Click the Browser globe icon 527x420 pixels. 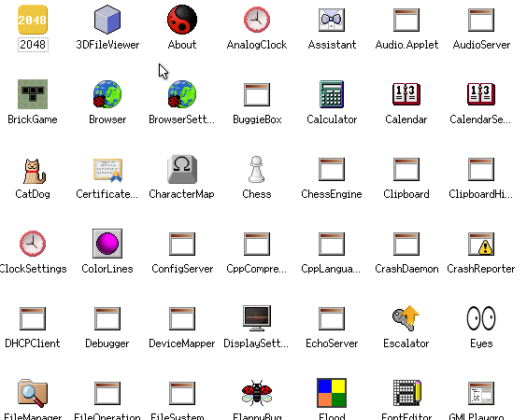(107, 94)
